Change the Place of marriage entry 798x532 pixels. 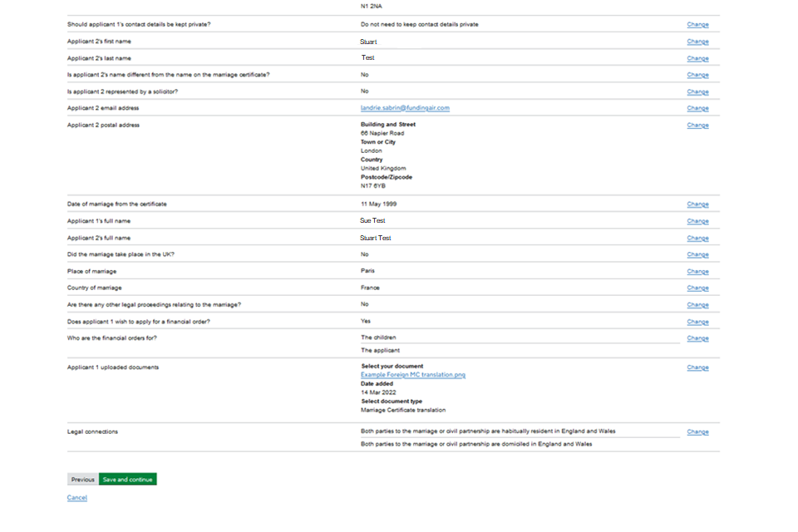[x=697, y=272]
